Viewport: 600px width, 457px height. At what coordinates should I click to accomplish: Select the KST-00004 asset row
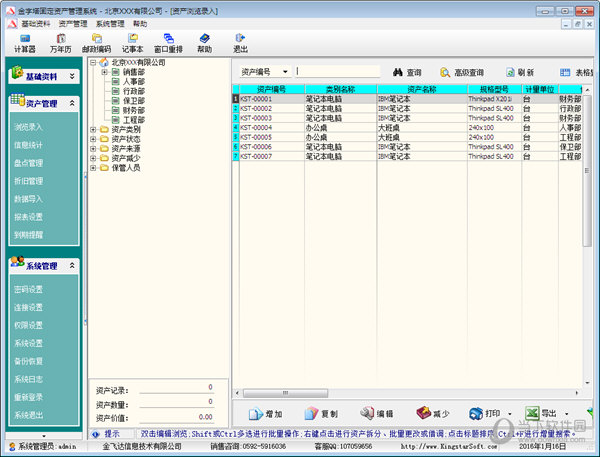408,127
